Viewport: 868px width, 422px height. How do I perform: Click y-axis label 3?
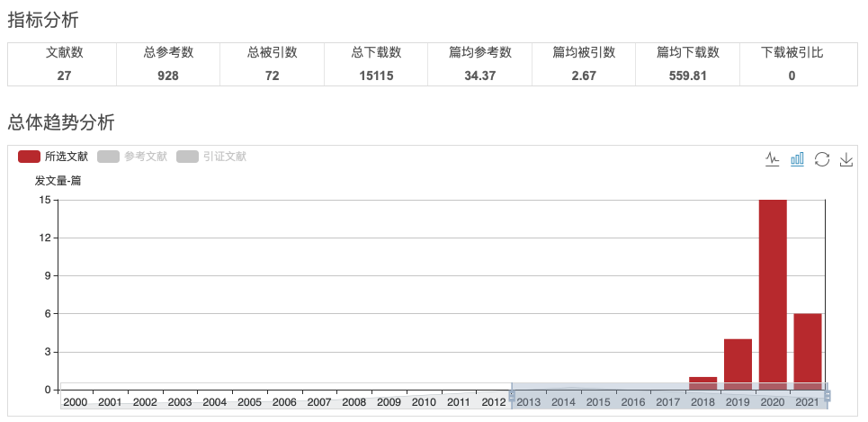click(48, 352)
